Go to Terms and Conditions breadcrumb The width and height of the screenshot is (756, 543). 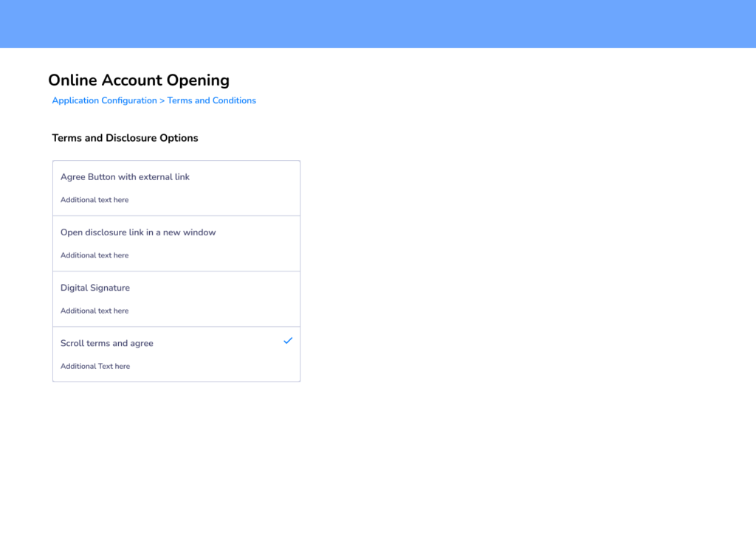click(x=212, y=100)
